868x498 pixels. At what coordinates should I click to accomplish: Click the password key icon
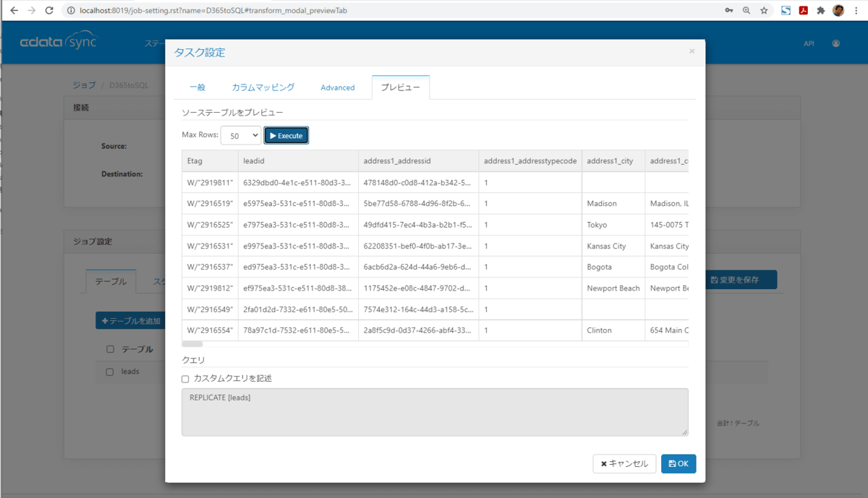tap(729, 11)
